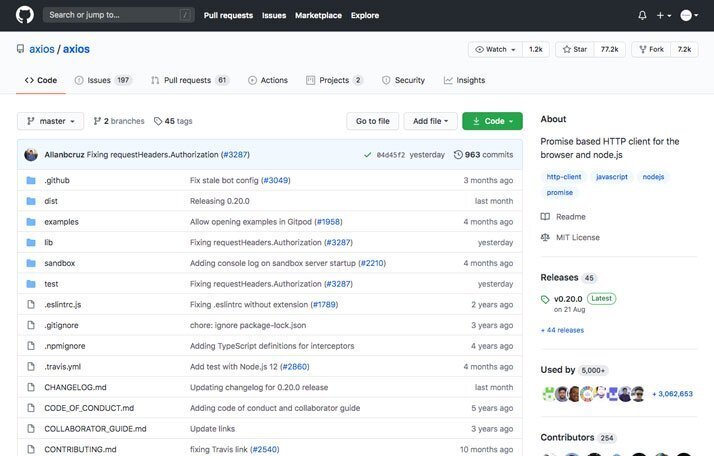This screenshot has width=714, height=456.
Task: Click the commit status check mark
Action: click(367, 155)
